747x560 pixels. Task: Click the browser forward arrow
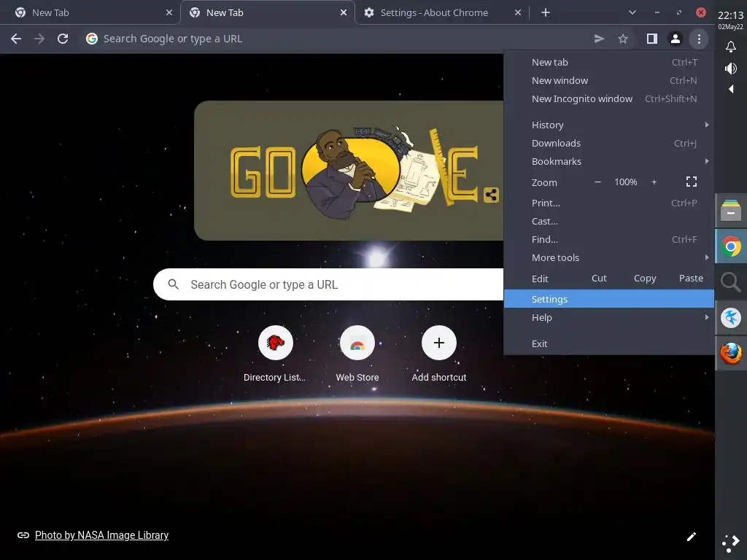(39, 39)
